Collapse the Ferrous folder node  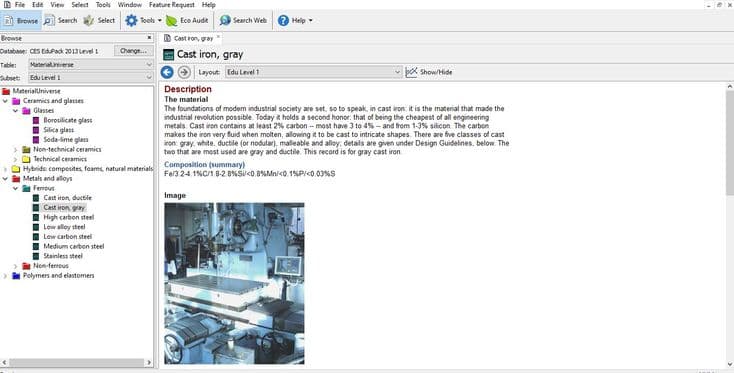point(15,188)
